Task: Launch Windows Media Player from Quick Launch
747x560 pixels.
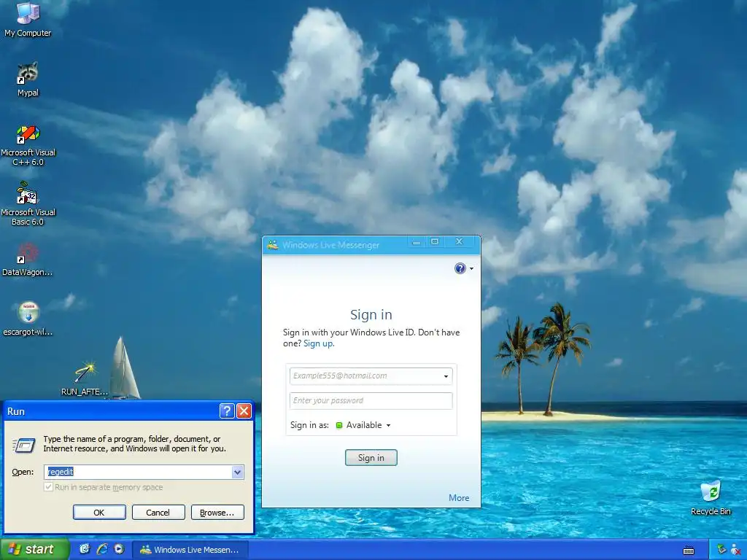Action: click(119, 549)
